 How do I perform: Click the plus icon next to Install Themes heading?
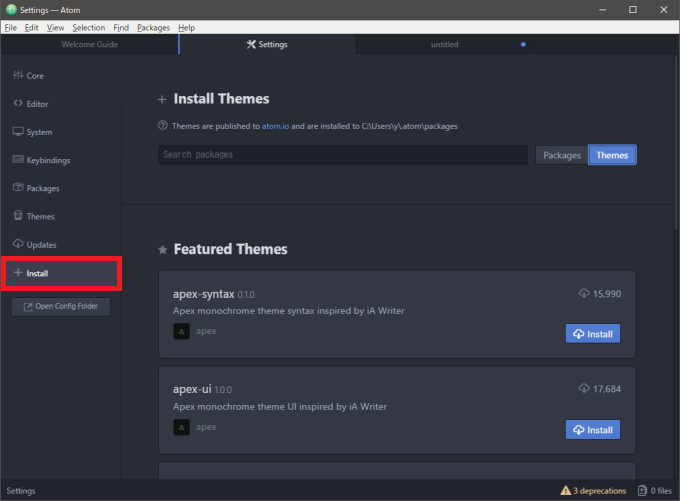(x=162, y=100)
